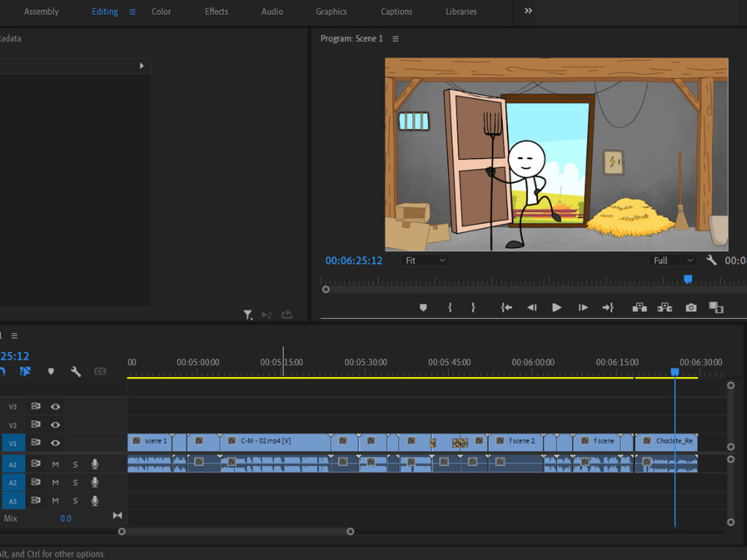Solo the A2 track

75,482
